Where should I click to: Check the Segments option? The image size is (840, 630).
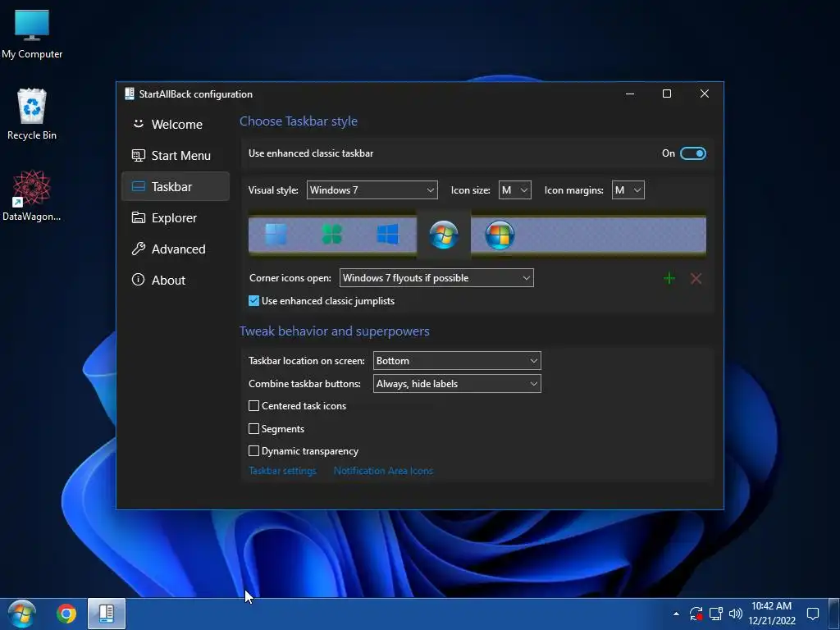tap(254, 428)
